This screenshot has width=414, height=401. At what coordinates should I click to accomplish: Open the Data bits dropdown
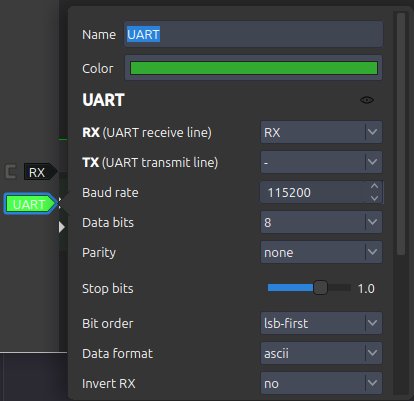321,222
